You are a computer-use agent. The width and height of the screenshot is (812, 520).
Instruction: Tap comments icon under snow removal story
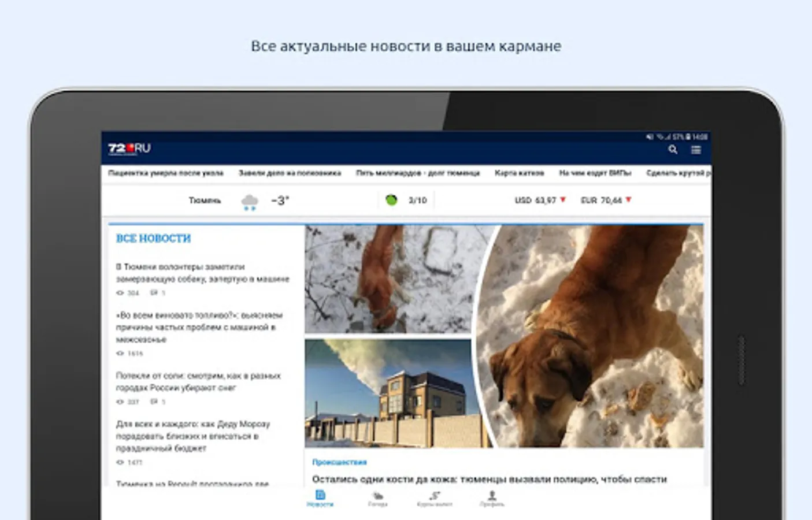click(x=154, y=402)
